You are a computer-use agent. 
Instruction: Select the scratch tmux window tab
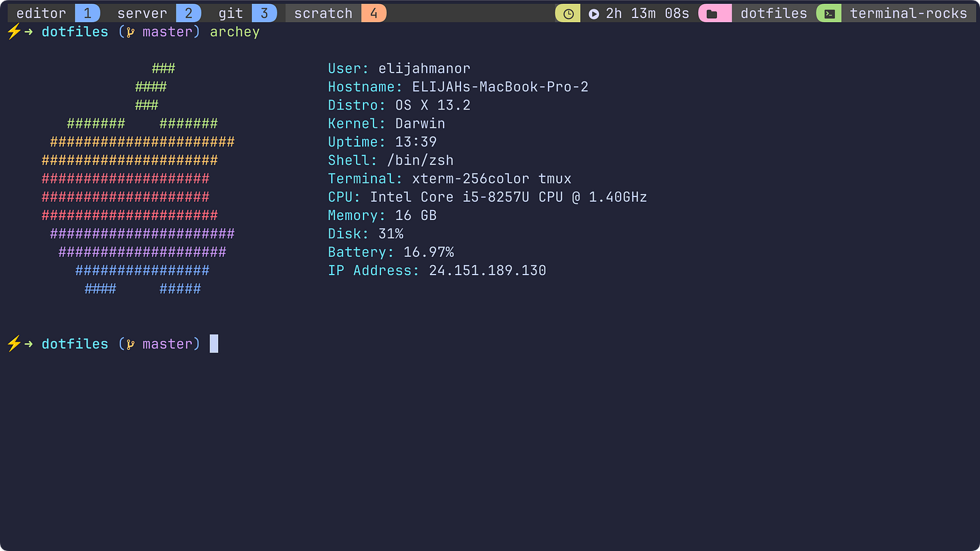[336, 13]
